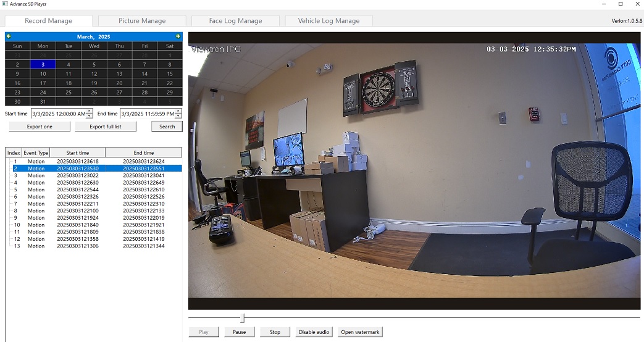Click the Search button
The image size is (644, 342).
(167, 127)
